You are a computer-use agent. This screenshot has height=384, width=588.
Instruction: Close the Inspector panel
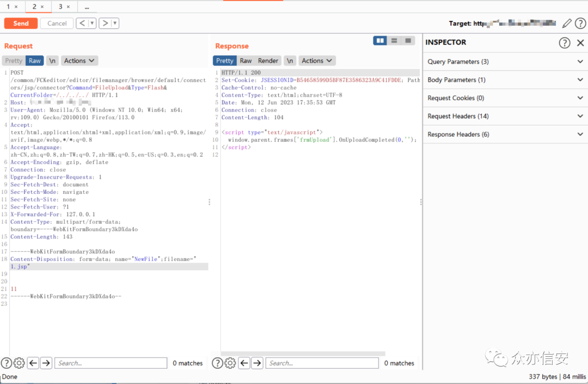pos(580,42)
